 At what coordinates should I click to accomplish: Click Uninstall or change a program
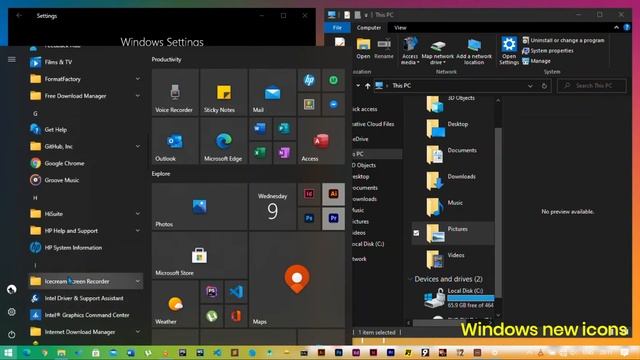(x=563, y=40)
